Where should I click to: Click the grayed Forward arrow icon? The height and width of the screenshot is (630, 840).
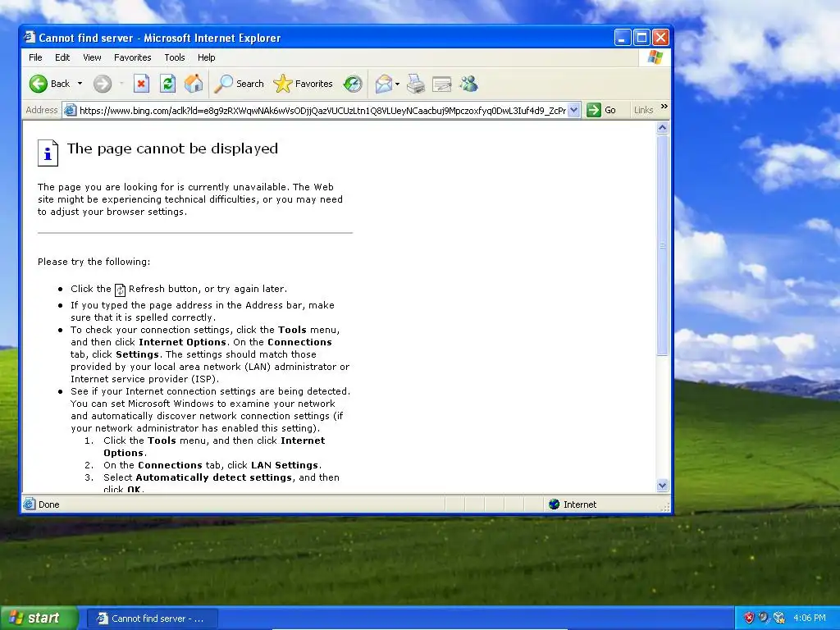click(103, 84)
